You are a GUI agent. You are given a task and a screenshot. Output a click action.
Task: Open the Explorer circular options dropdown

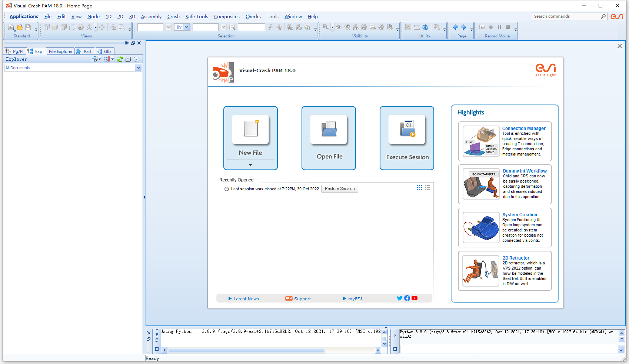pyautogui.click(x=136, y=59)
